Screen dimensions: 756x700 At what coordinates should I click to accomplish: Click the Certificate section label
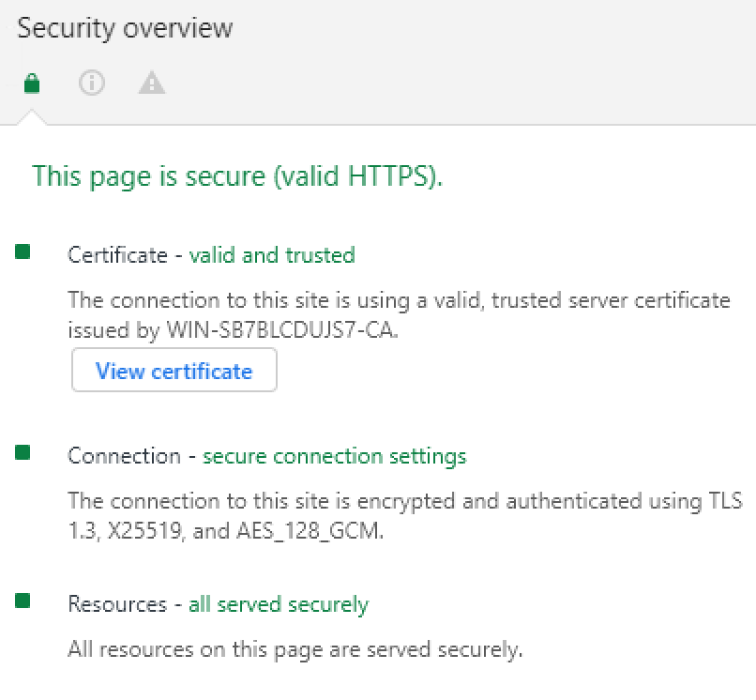click(117, 254)
